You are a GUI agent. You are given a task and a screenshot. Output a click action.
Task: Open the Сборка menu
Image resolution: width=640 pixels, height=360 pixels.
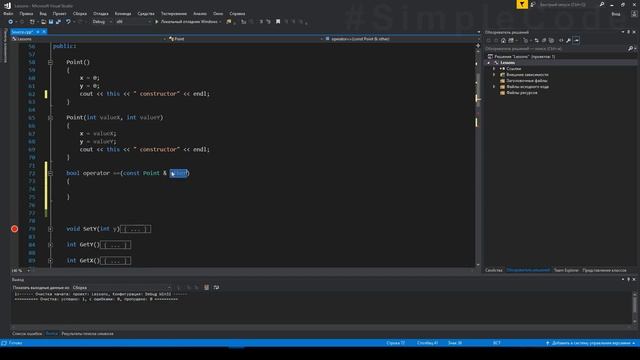point(80,13)
